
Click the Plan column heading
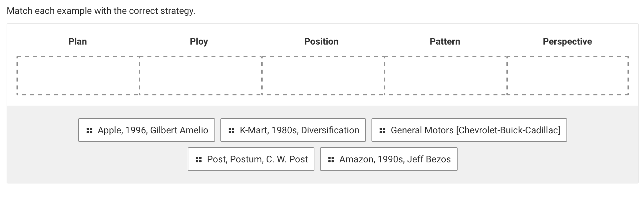click(x=78, y=42)
